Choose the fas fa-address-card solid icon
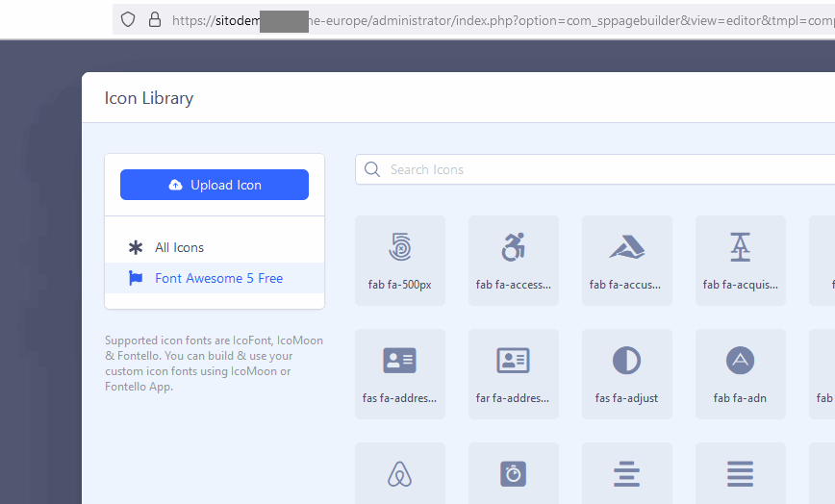Viewport: 835px width, 504px height. 400,373
